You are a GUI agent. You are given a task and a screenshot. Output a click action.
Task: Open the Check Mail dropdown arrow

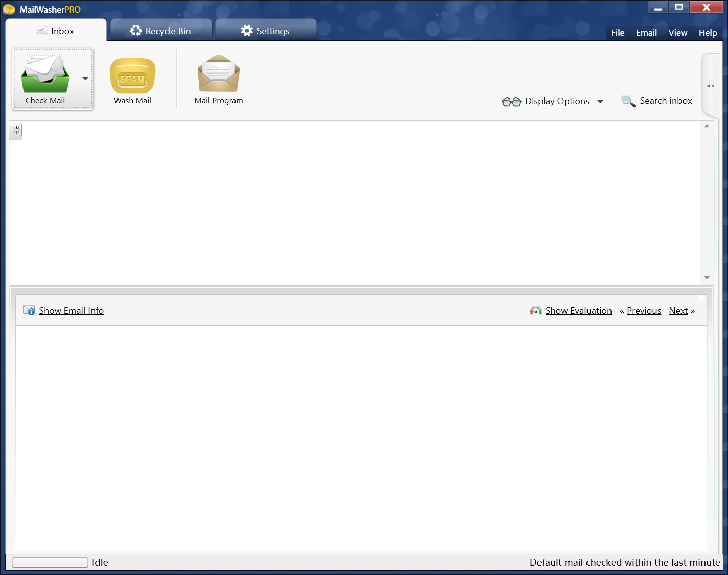(x=85, y=79)
